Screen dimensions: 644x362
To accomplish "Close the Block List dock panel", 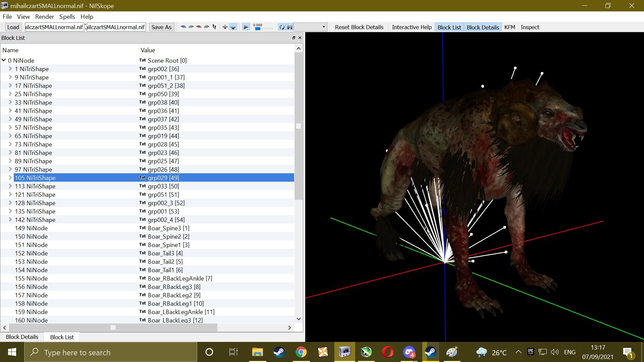I will (300, 38).
